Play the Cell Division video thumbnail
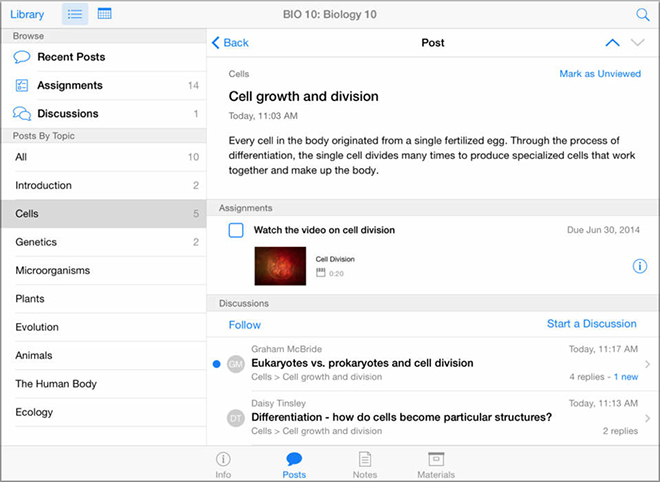This screenshot has width=660, height=482. pyautogui.click(x=280, y=266)
